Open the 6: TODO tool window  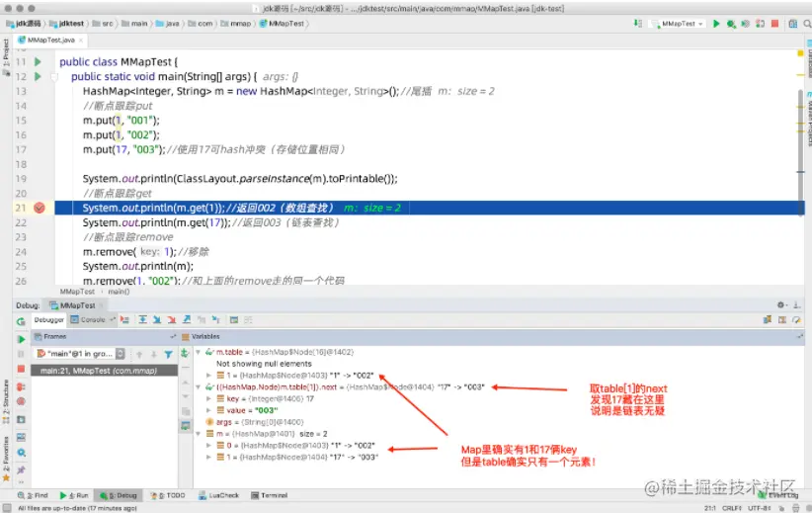point(167,495)
